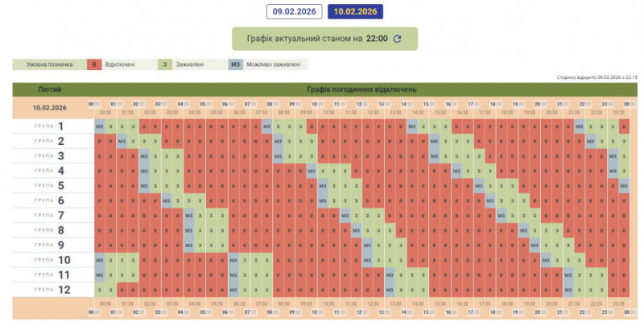Click the 12:00 time marker in top header
The height and width of the screenshot is (326, 644).
tap(361, 103)
